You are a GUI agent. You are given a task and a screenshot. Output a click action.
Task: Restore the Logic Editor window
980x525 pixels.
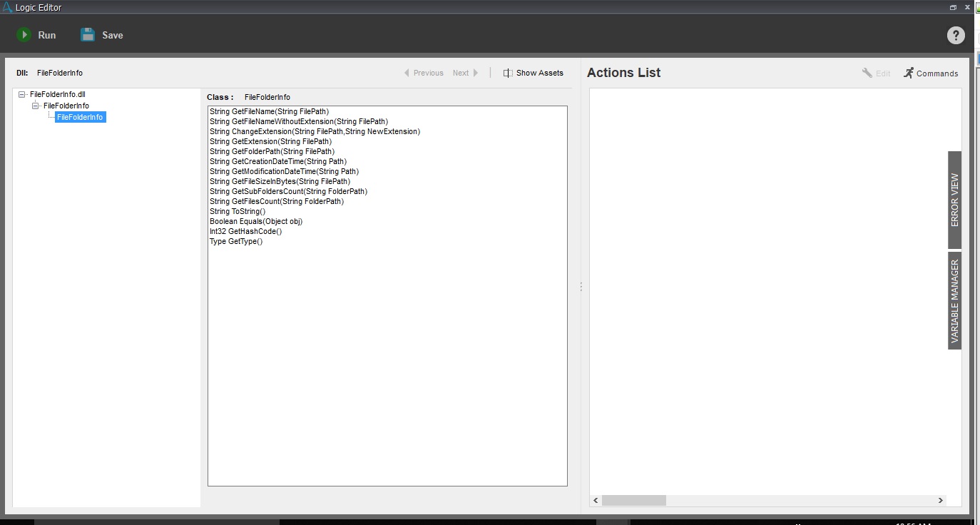953,7
